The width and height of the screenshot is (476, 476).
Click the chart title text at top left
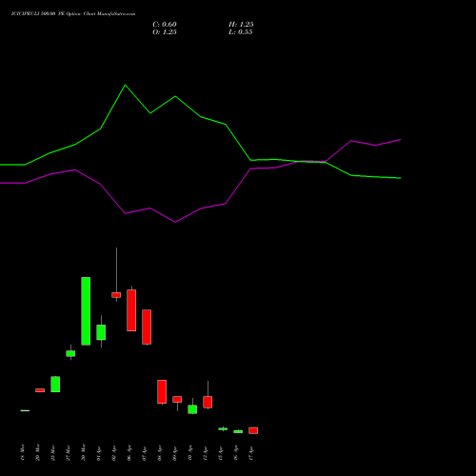pyautogui.click(x=73, y=14)
